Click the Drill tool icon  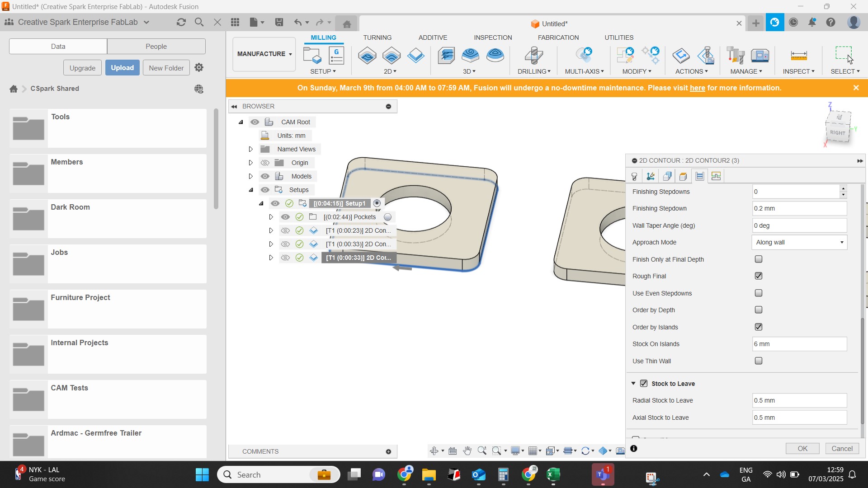coord(534,56)
